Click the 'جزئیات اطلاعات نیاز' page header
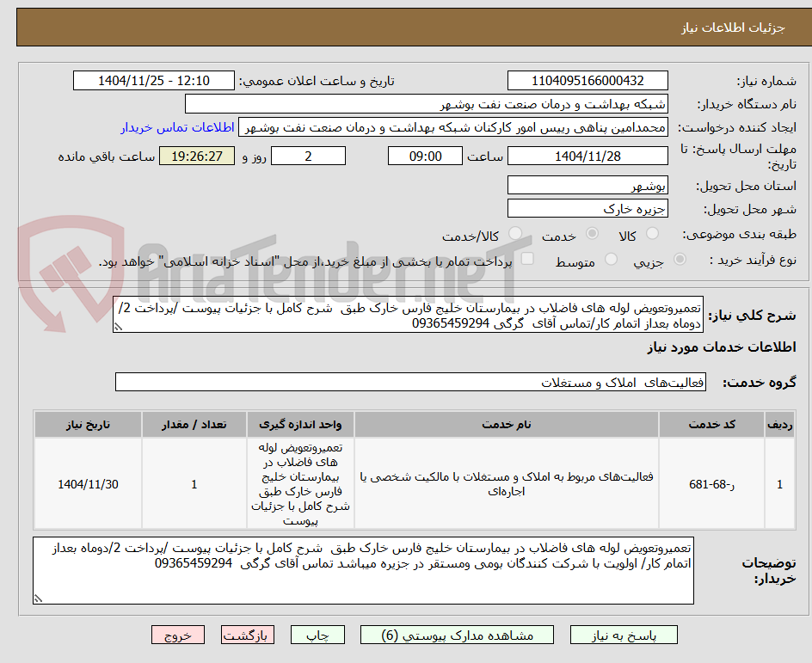This screenshot has width=812, height=663. pyautogui.click(x=733, y=28)
